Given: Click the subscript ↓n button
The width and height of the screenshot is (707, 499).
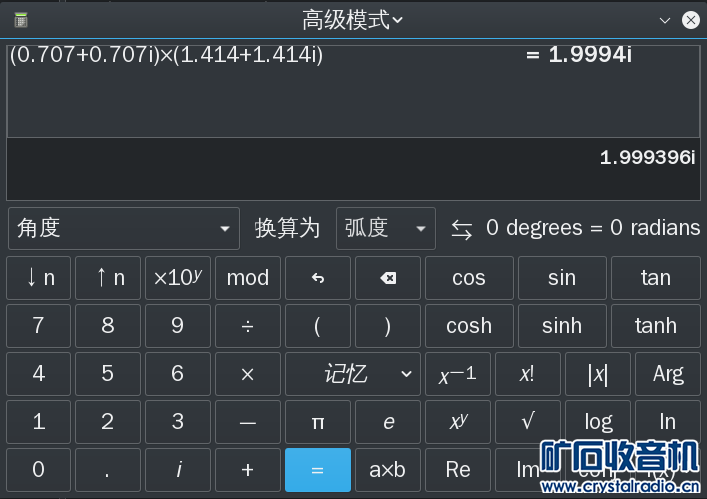Looking at the screenshot, I should point(38,278).
